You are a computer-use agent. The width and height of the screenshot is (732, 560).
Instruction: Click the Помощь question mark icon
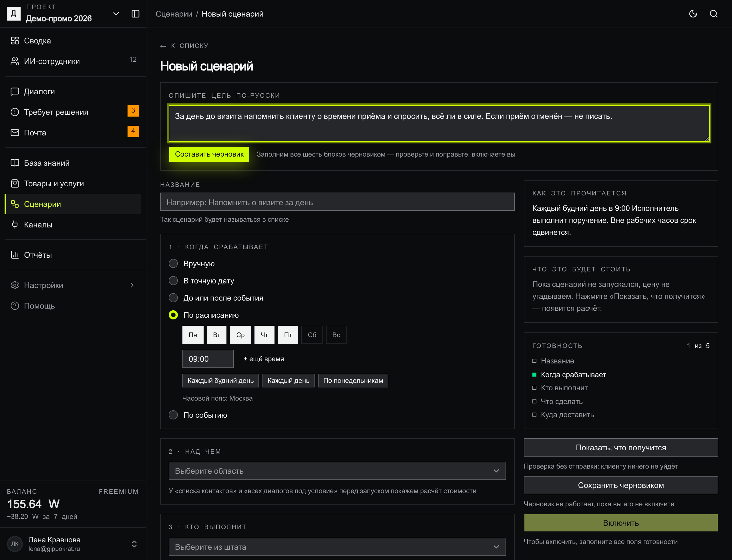click(x=15, y=306)
